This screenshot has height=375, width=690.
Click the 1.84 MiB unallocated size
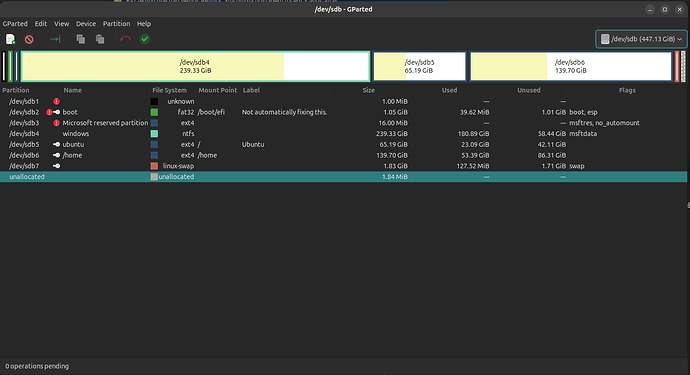[x=395, y=177]
